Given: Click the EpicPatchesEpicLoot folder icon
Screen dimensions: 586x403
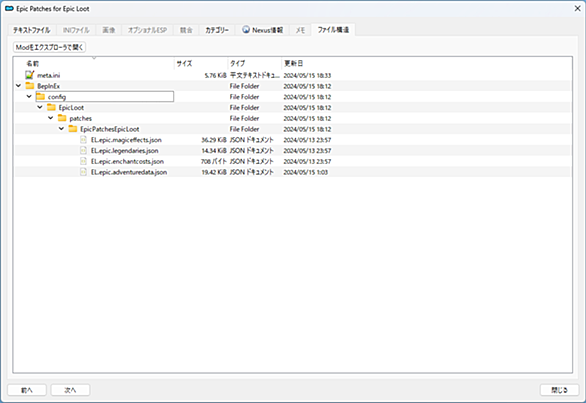Looking at the screenshot, I should (73, 129).
